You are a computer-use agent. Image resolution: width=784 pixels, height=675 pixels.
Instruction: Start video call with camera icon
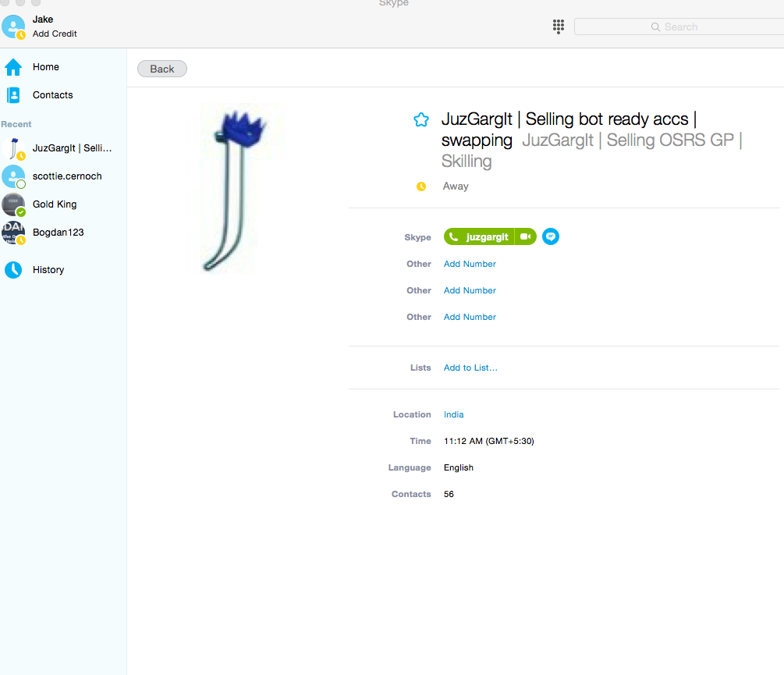point(526,236)
